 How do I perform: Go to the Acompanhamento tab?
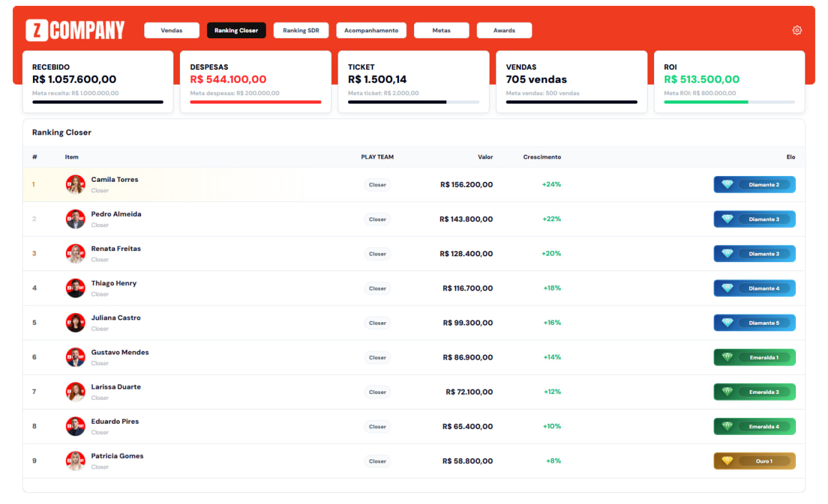pos(371,30)
